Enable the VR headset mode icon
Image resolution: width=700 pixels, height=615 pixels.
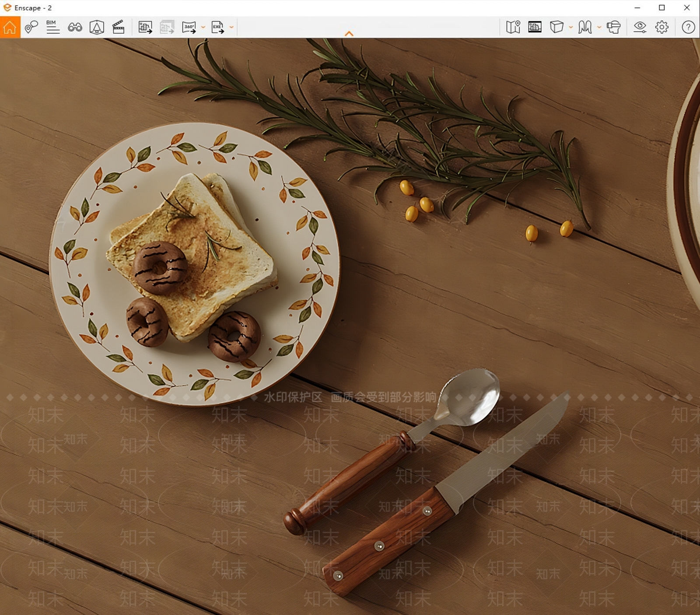613,27
